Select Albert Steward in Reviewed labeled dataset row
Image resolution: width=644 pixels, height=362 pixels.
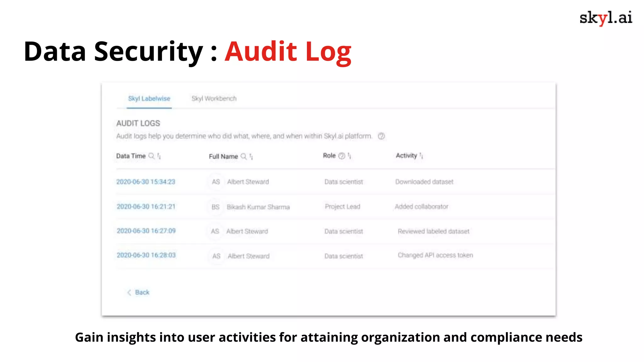point(247,231)
